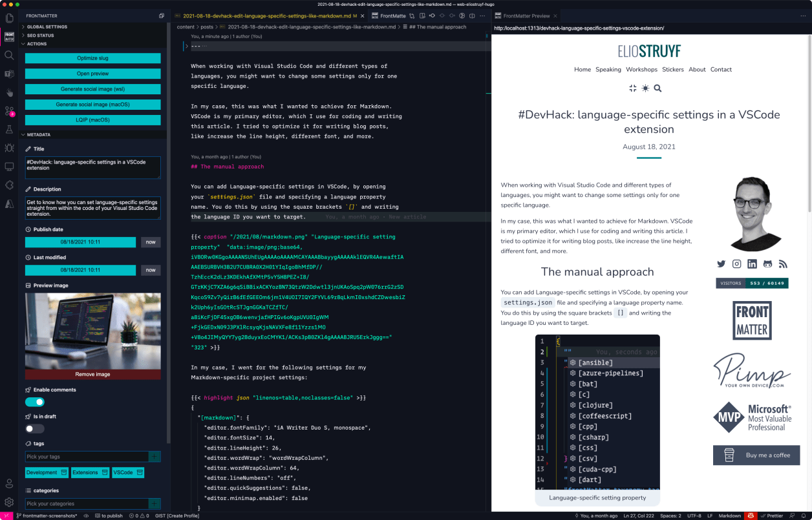Close the FrontMatter Preview tab
Viewport: 812px width, 520px height.
[556, 16]
